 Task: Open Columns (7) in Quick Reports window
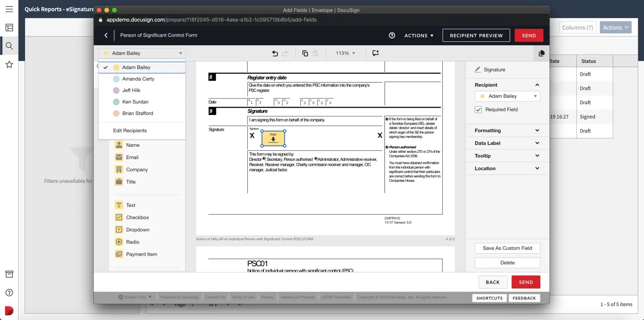[577, 28]
